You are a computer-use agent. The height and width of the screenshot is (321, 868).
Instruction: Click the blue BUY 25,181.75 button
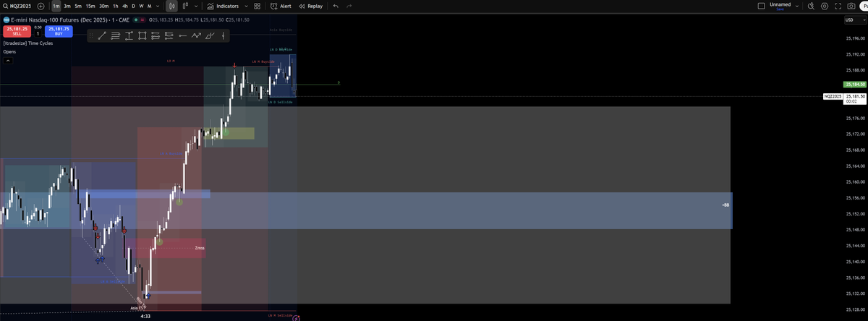pos(59,31)
